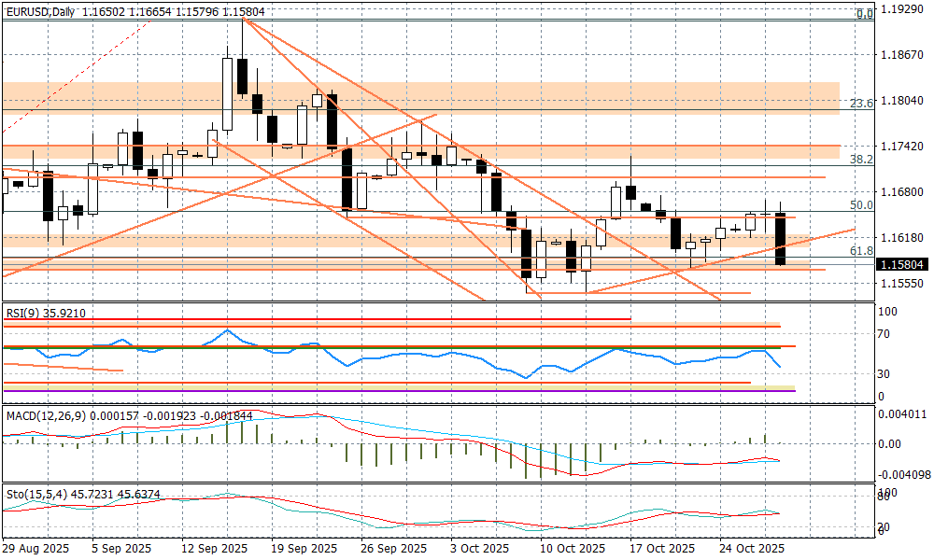Click the latest black candle at far right
Viewport: 934px width, 560px height.
click(x=781, y=238)
